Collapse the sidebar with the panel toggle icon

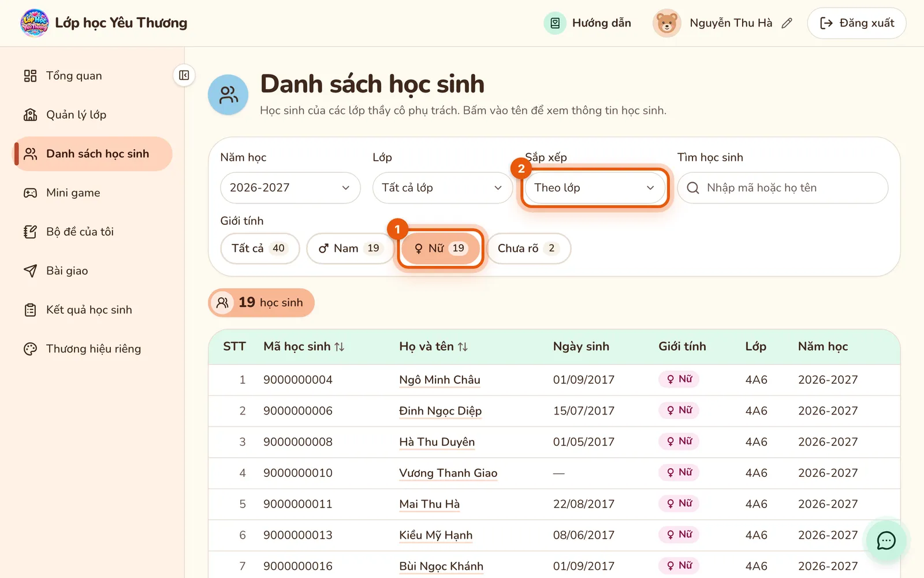(184, 75)
